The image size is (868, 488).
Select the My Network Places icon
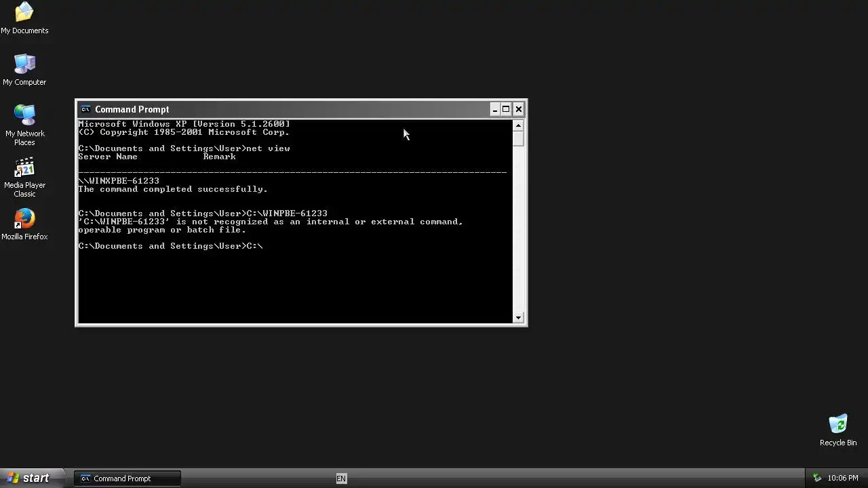pos(24,125)
